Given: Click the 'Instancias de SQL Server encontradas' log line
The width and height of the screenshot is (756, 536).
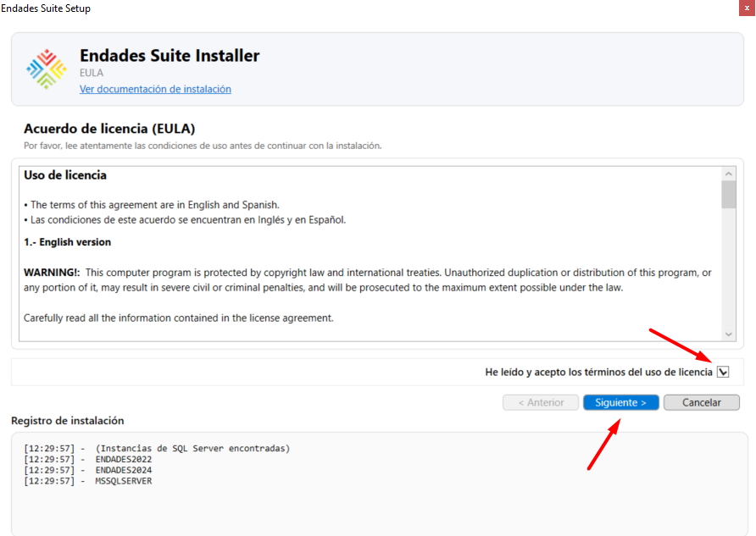Looking at the screenshot, I should point(192,448).
